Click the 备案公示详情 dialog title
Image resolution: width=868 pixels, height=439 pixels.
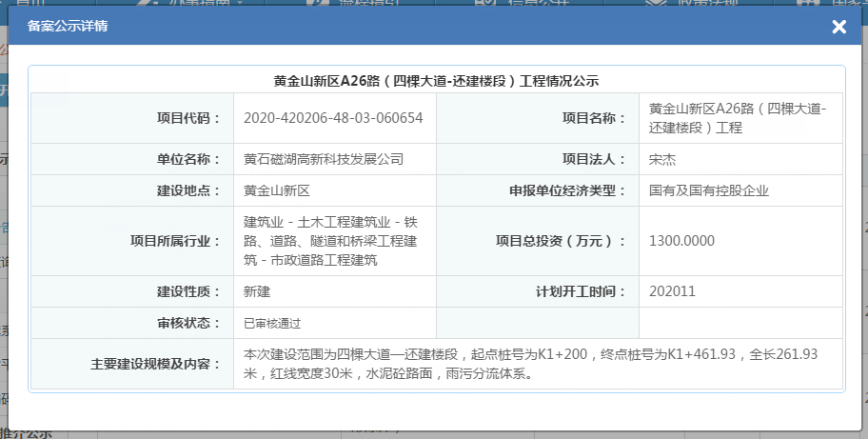click(x=67, y=27)
